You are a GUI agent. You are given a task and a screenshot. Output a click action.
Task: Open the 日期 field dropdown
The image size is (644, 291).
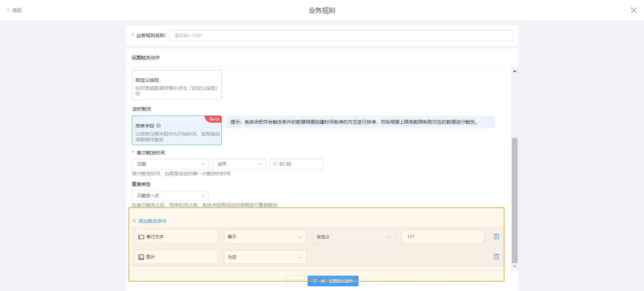[x=170, y=164]
